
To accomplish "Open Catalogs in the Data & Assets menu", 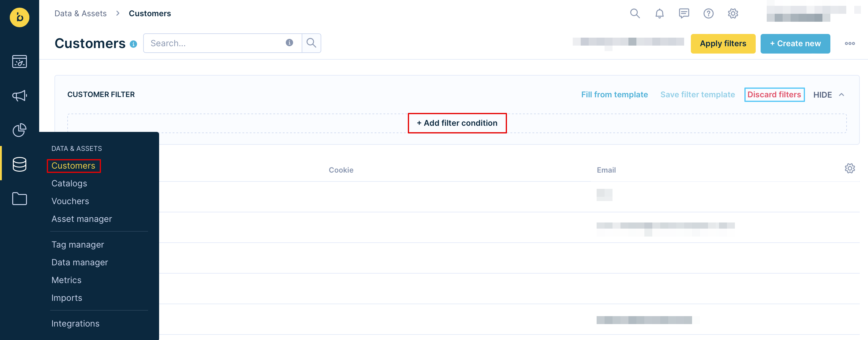I will (x=69, y=183).
